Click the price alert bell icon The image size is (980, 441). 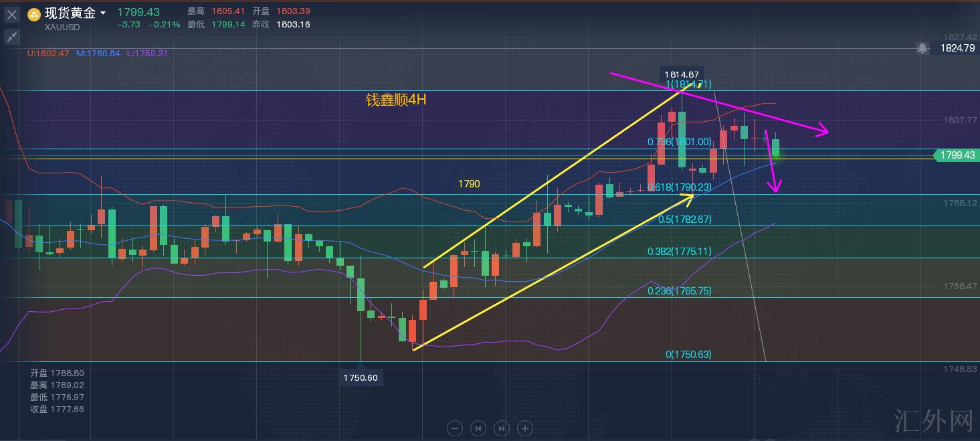point(922,48)
